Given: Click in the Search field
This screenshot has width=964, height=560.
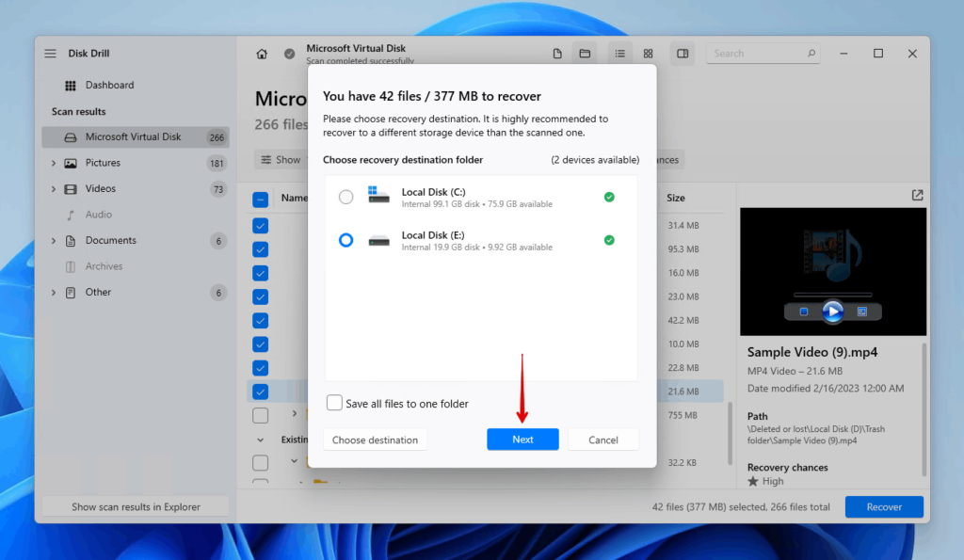Looking at the screenshot, I should point(763,53).
